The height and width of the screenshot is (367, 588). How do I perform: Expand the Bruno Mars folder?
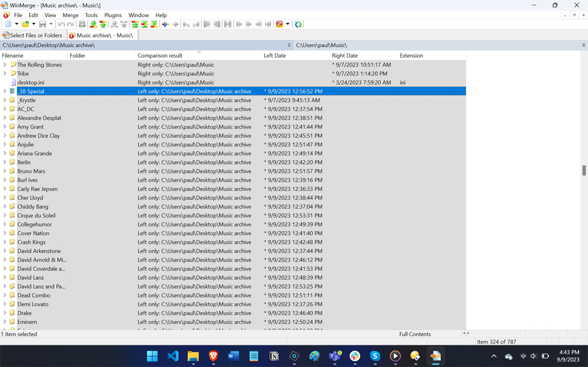[4, 171]
